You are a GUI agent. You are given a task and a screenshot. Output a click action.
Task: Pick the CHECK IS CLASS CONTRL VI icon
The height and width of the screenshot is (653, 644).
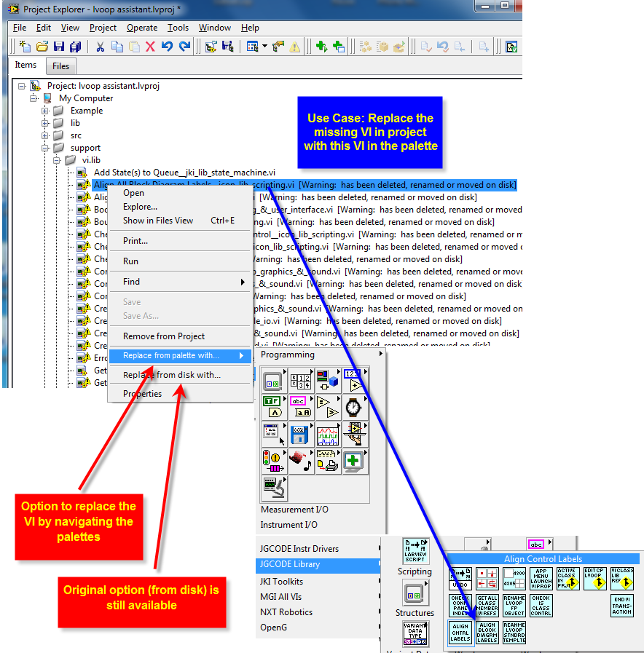[x=541, y=606]
